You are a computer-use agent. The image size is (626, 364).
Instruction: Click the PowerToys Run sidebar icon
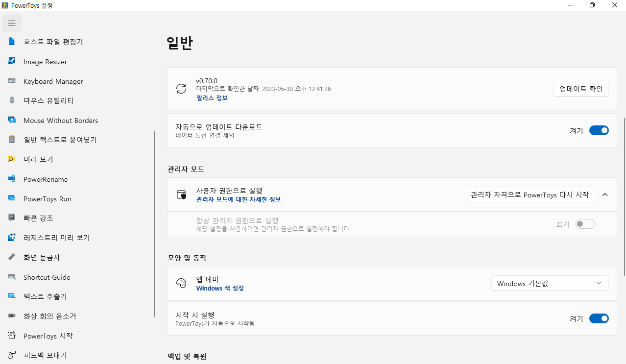(x=12, y=199)
